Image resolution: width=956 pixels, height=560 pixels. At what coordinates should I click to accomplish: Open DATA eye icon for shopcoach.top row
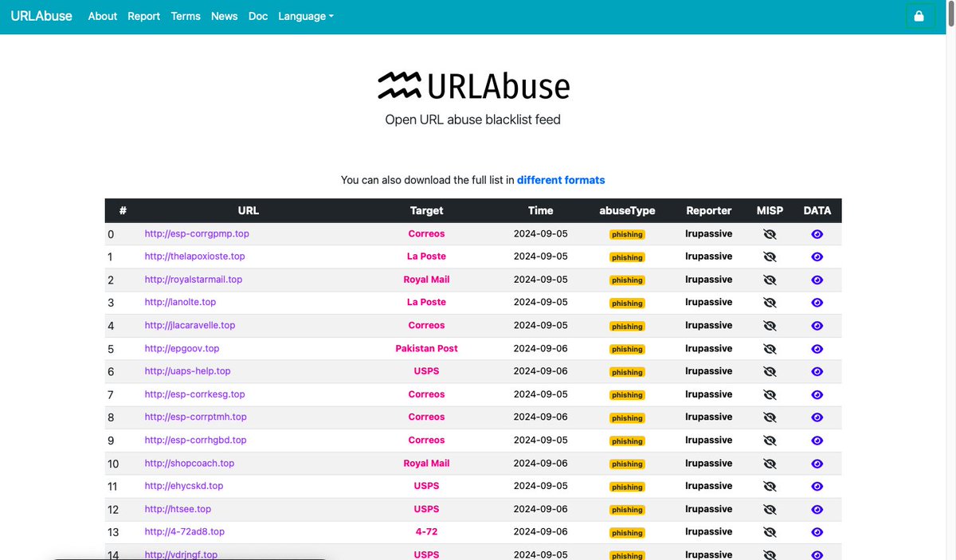(x=816, y=463)
